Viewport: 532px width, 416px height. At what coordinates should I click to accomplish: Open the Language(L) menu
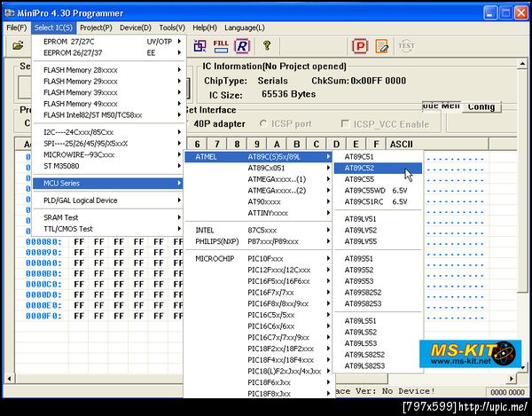tap(245, 27)
